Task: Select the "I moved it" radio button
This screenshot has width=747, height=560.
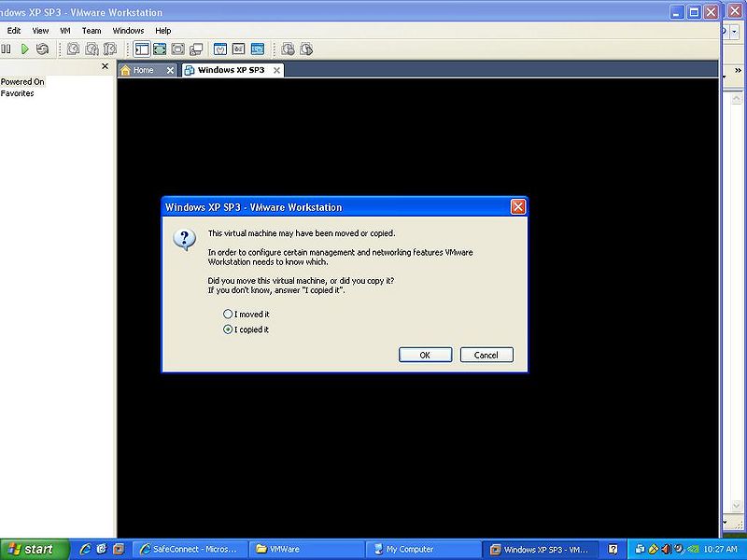Action: point(228,314)
